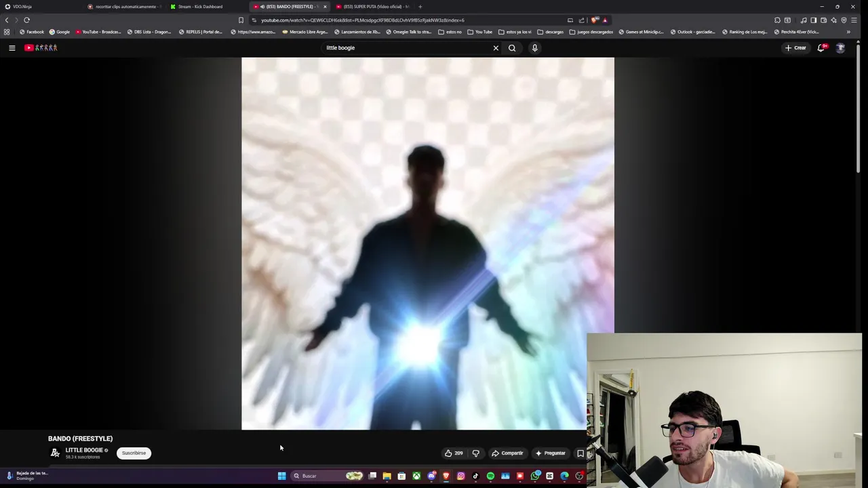Open the Crear upload menu

(x=795, y=47)
